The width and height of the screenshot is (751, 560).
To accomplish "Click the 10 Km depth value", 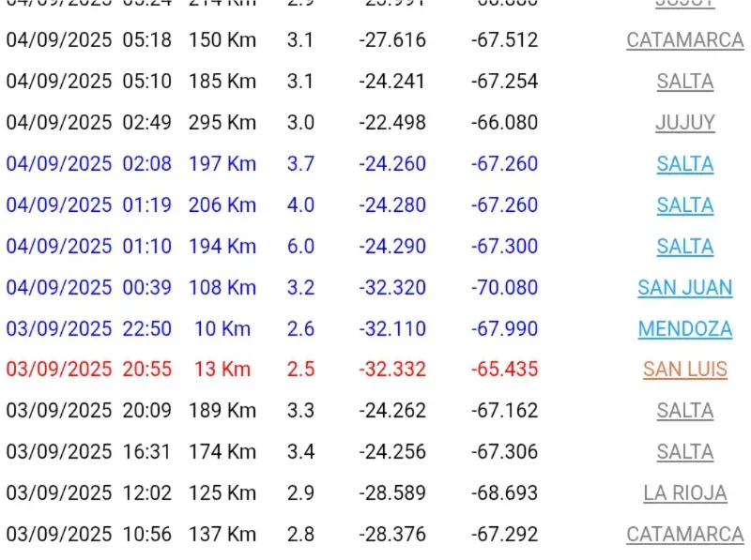I will pos(222,329).
